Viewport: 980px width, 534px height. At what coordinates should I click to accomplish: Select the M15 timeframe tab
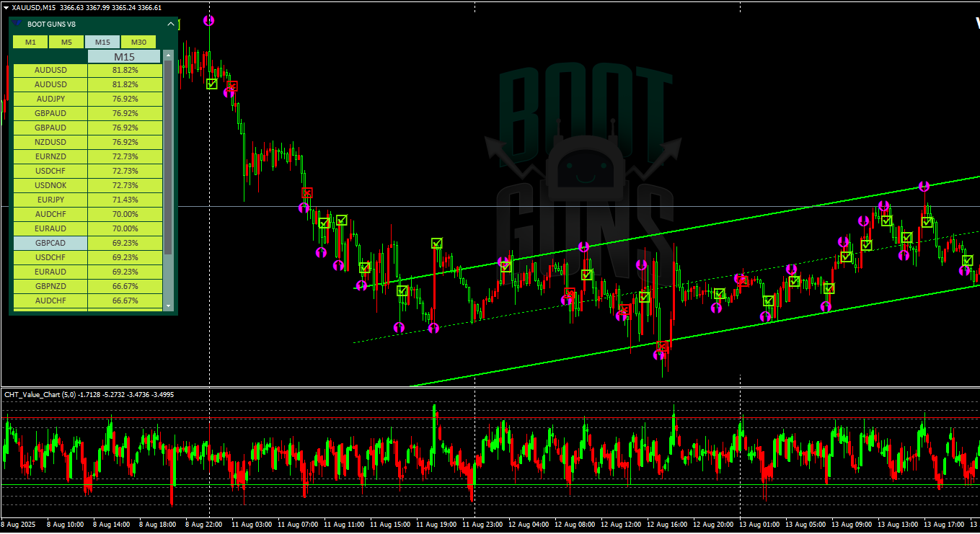102,42
